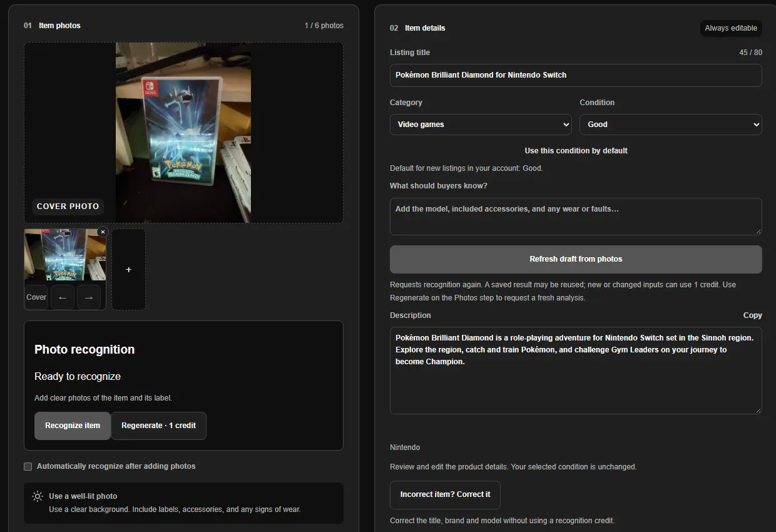Add another photo with the plus tile
This screenshot has width=776, height=532.
[x=129, y=269]
